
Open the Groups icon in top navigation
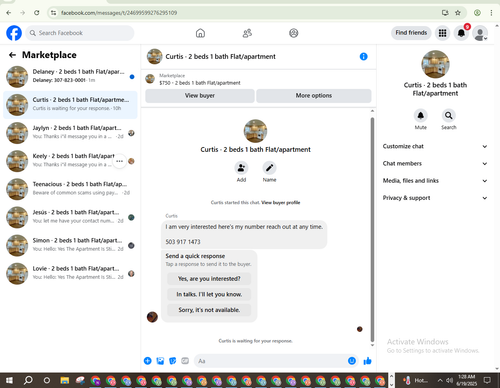pos(294,33)
